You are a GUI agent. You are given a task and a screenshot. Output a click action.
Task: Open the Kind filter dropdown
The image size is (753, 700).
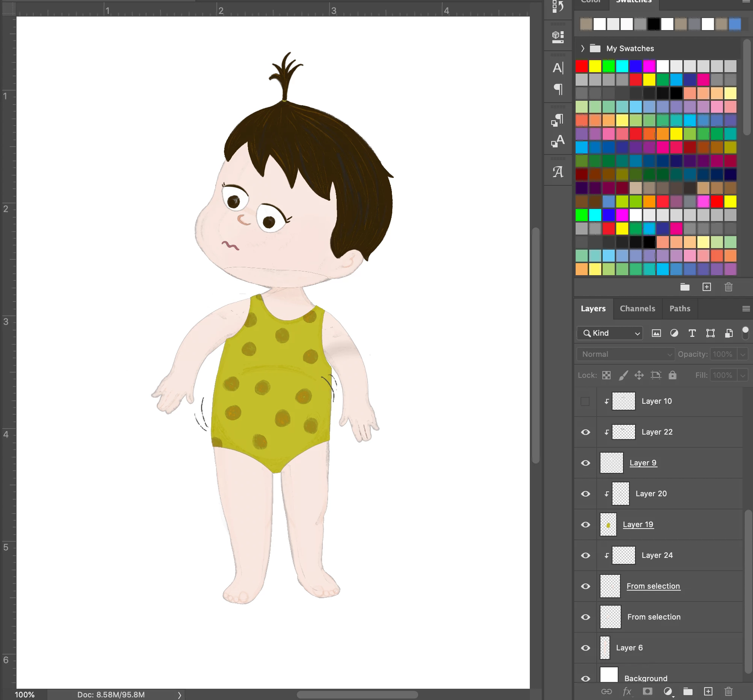tap(609, 333)
